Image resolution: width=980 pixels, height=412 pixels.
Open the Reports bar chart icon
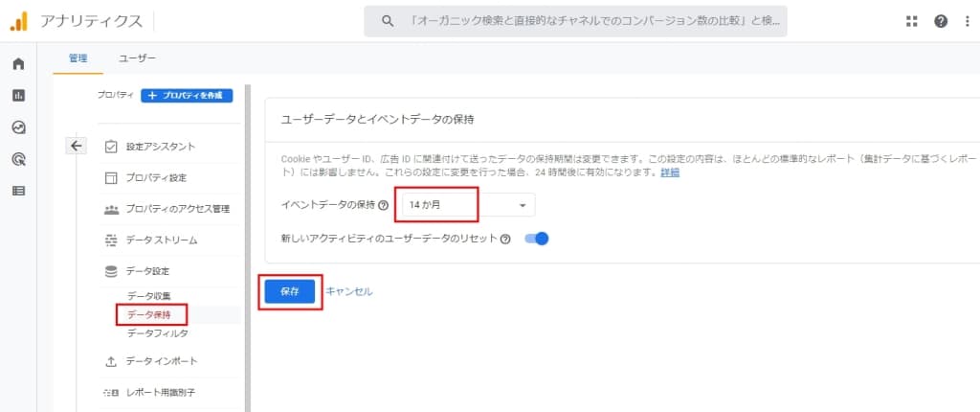click(19, 96)
